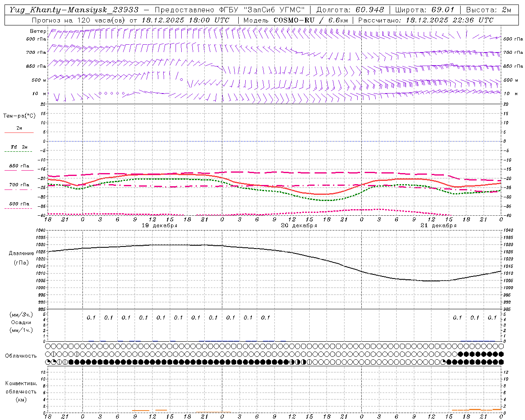Image resolution: width=525 pixels, height=420 pixels.
Task: Click the station title Yug_Khanty-Mansiysk_23933
Action: (74, 10)
